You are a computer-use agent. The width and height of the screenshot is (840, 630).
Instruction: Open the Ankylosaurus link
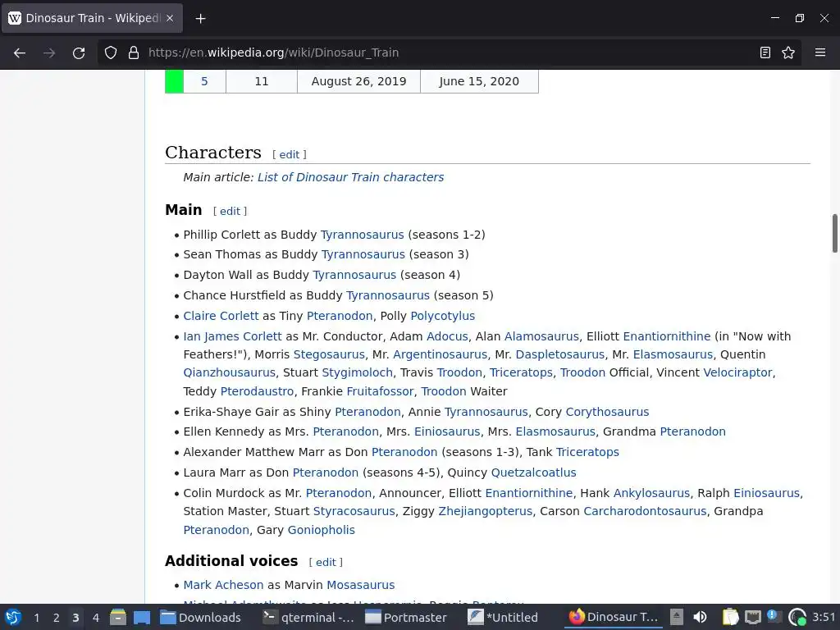click(x=651, y=493)
